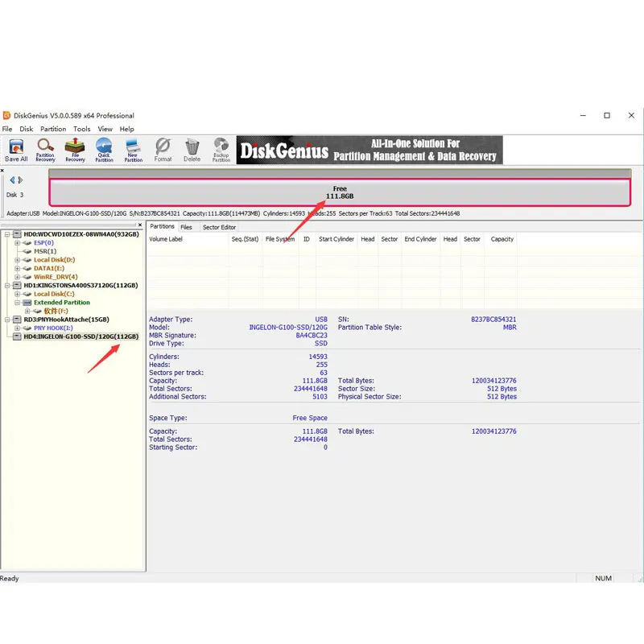This screenshot has width=644, height=644.
Task: Collapse the HD0 WDC disk tree node
Action: pos(7,234)
